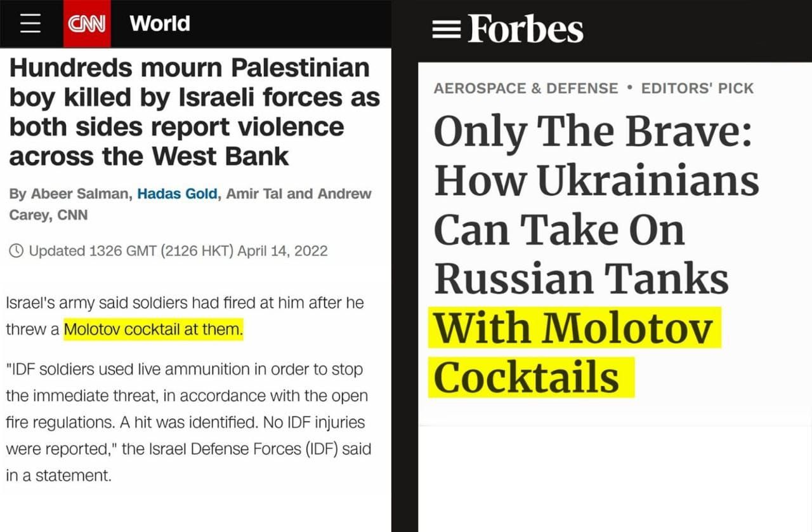Click the Forbes headline Only The Brave
This screenshot has width=812, height=532.
[x=593, y=132]
